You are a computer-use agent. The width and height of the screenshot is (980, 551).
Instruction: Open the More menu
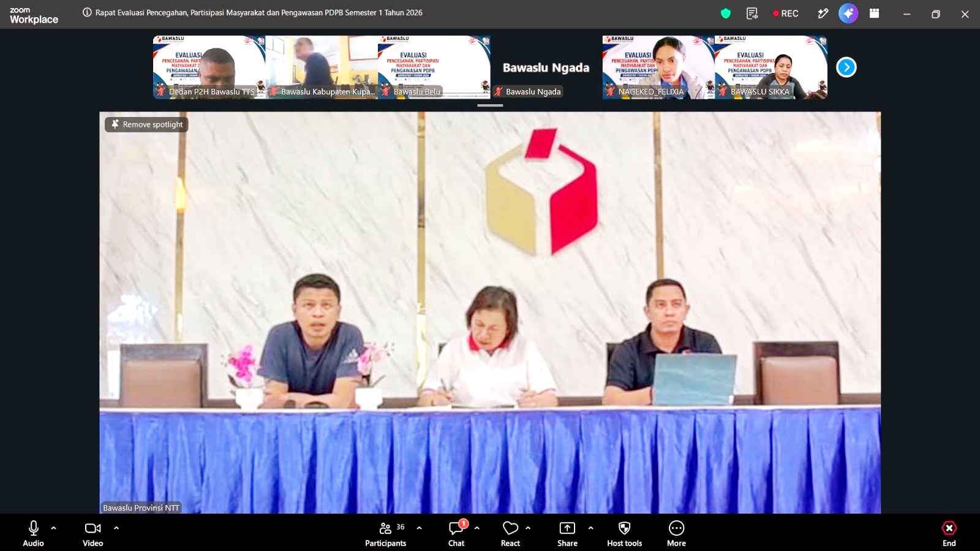point(677,533)
